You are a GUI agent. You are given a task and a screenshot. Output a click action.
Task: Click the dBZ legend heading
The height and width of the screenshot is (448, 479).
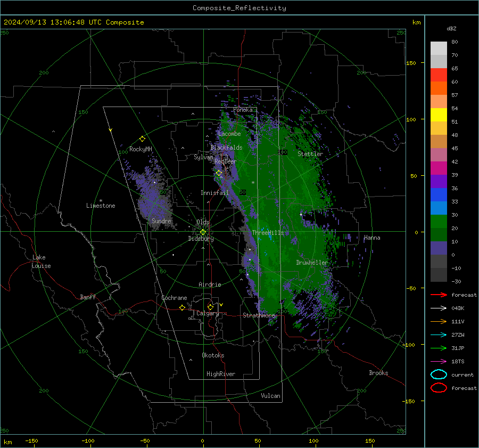[x=451, y=28]
